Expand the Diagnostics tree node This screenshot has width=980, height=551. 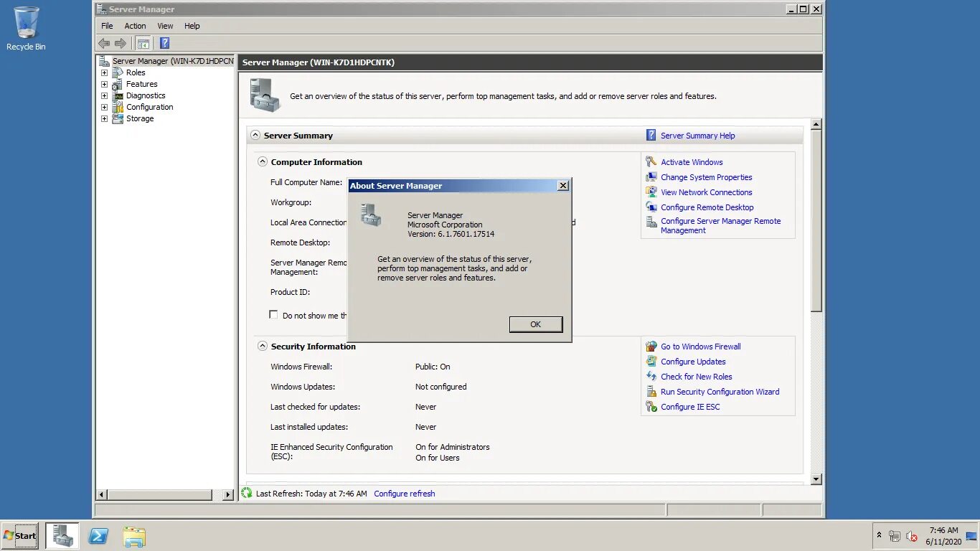pos(104,95)
